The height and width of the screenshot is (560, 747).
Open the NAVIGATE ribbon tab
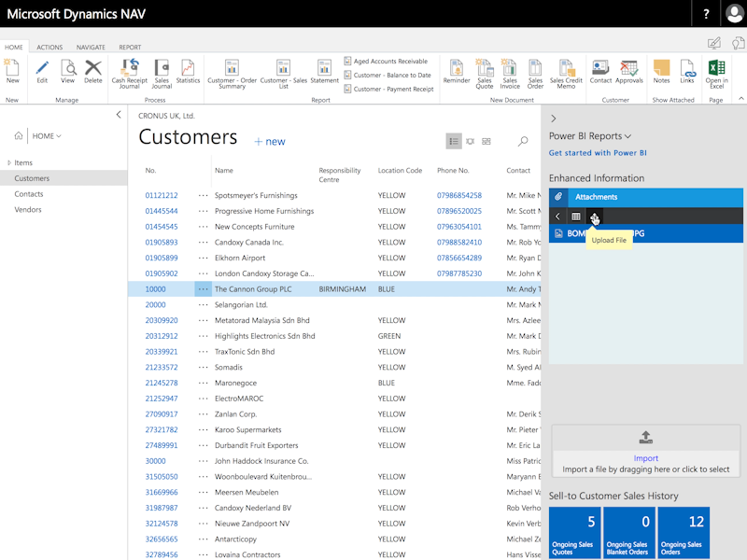(x=91, y=47)
